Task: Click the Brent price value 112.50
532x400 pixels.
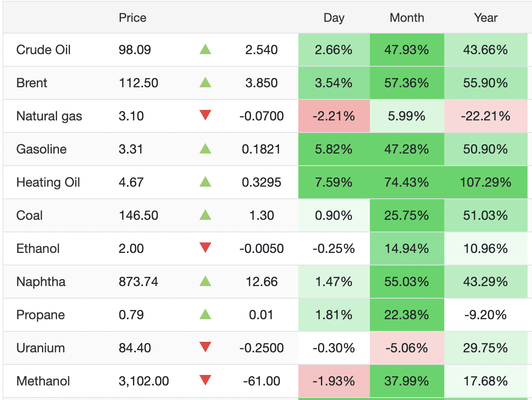Action: (138, 83)
